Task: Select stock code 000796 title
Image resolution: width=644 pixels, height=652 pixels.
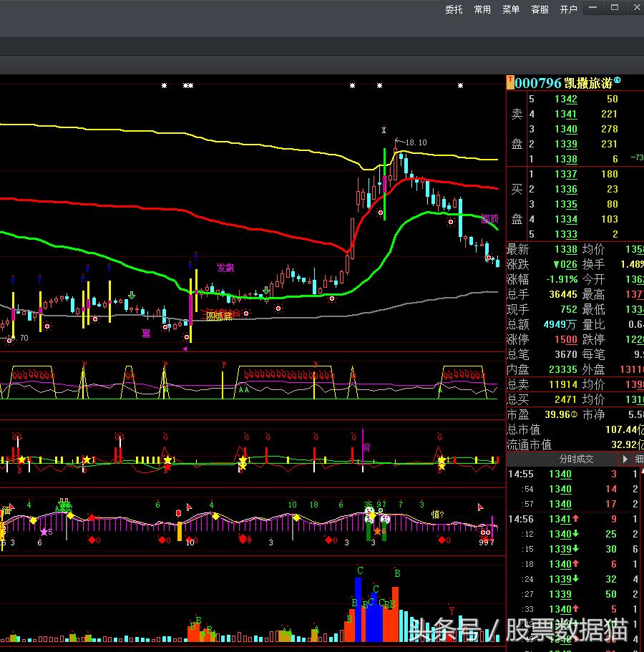Action: tap(538, 83)
